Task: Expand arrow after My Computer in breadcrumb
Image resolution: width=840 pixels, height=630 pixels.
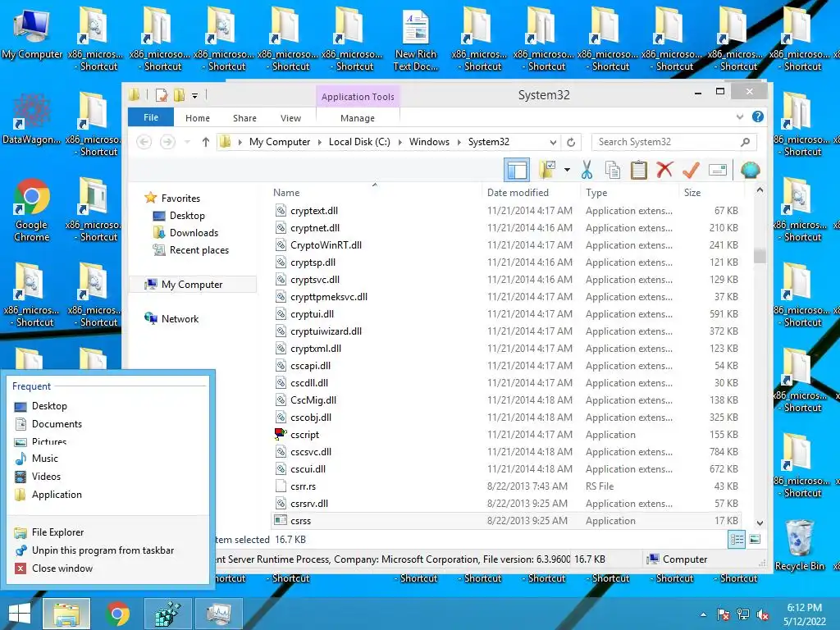Action: (x=319, y=142)
